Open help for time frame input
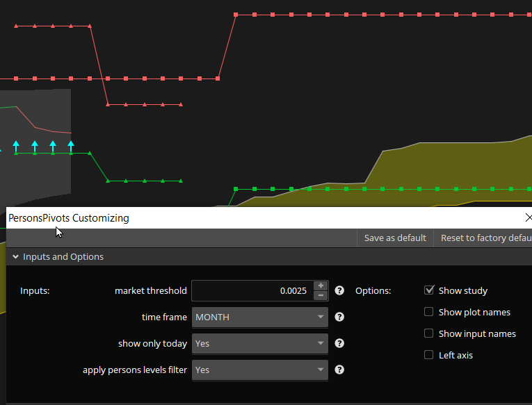 click(339, 317)
